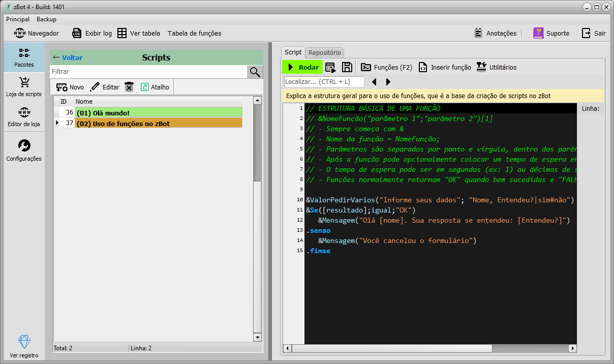This screenshot has height=364, width=614.
Task: Click Inserir função icon
Action: 445,67
